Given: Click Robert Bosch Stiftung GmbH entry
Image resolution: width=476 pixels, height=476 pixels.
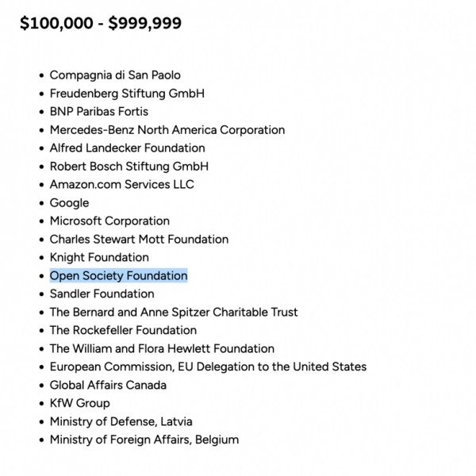Looking at the screenshot, I should pyautogui.click(x=129, y=167).
